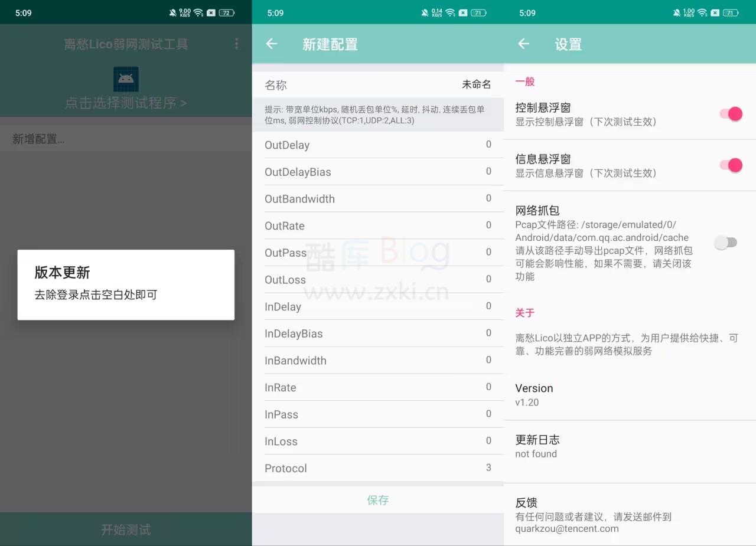The height and width of the screenshot is (546, 756).
Task: Turn off the 控制悬浮窗 switch
Action: click(731, 114)
